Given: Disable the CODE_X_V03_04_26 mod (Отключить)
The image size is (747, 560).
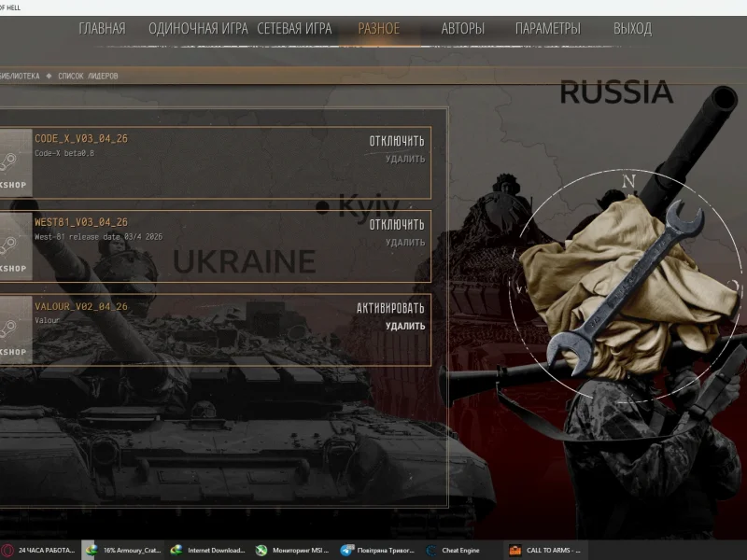Looking at the screenshot, I should [x=396, y=141].
